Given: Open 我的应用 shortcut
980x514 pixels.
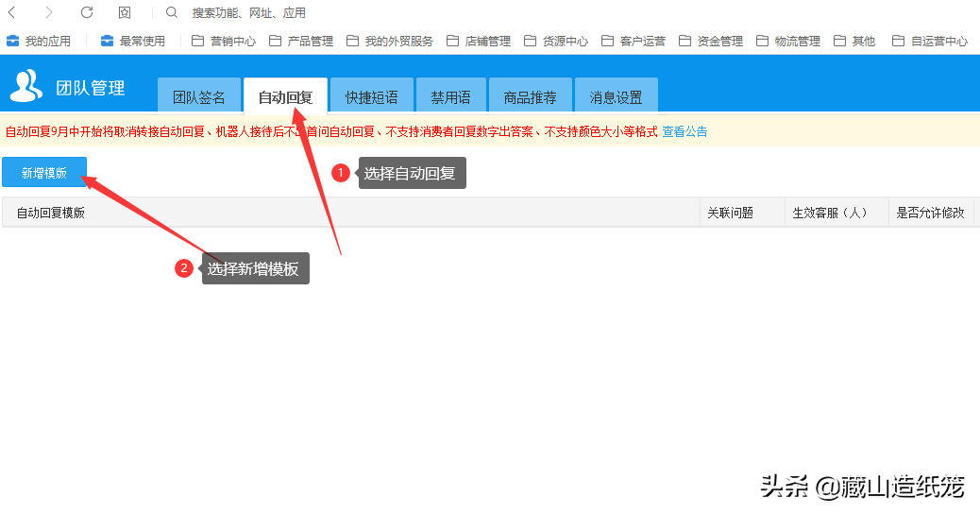Looking at the screenshot, I should (x=38, y=42).
